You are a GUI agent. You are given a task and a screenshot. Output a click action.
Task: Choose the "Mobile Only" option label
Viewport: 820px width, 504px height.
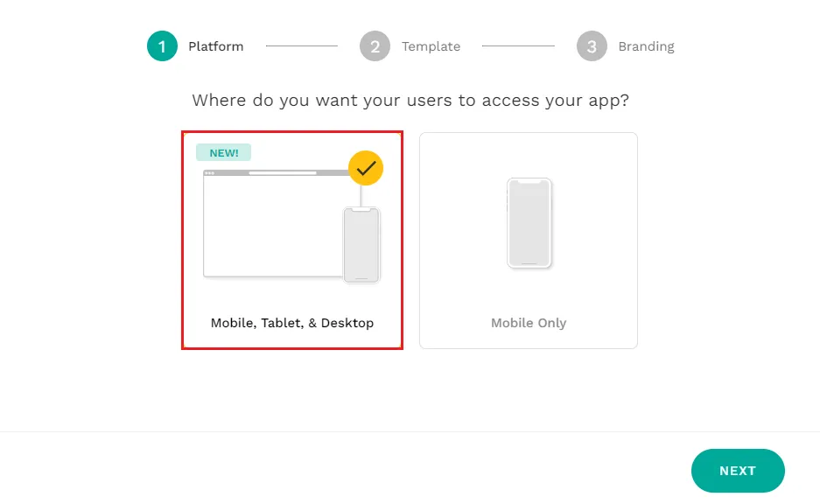coord(529,323)
